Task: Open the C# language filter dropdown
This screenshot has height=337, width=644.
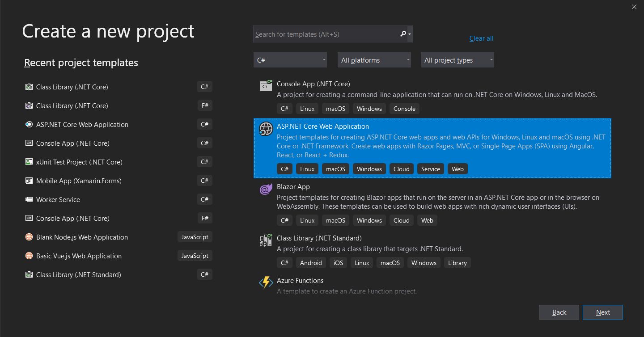Action: click(290, 60)
